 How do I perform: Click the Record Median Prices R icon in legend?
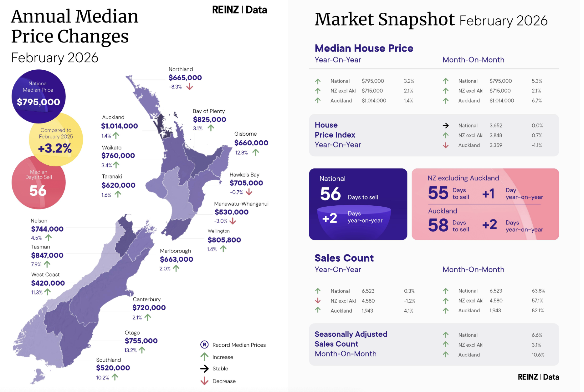click(x=204, y=344)
